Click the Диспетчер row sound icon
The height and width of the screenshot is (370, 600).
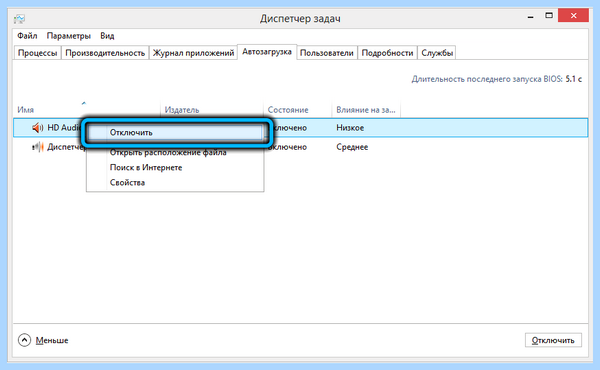(38, 147)
